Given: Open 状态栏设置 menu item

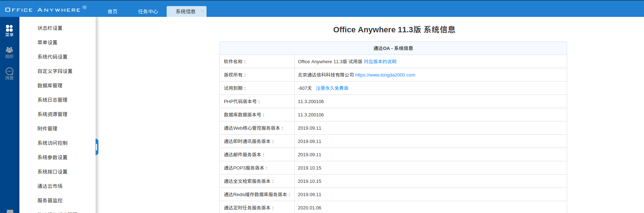Looking at the screenshot, I should [50, 28].
